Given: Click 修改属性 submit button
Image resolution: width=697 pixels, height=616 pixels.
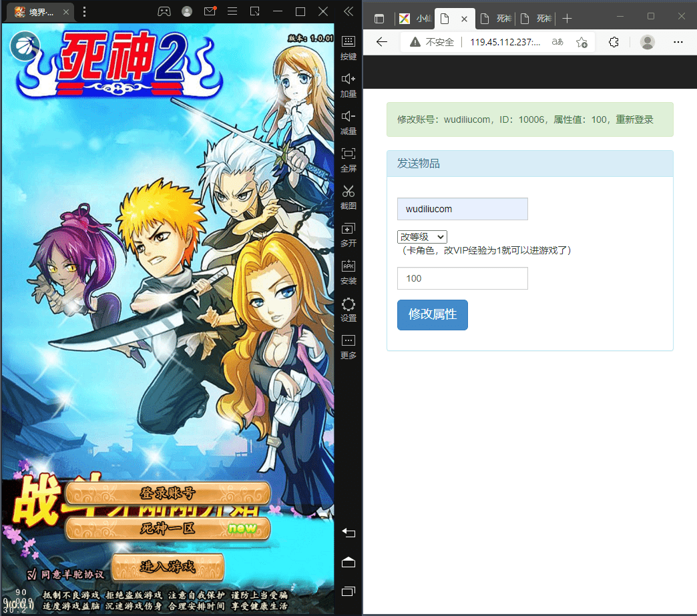Looking at the screenshot, I should (432, 314).
